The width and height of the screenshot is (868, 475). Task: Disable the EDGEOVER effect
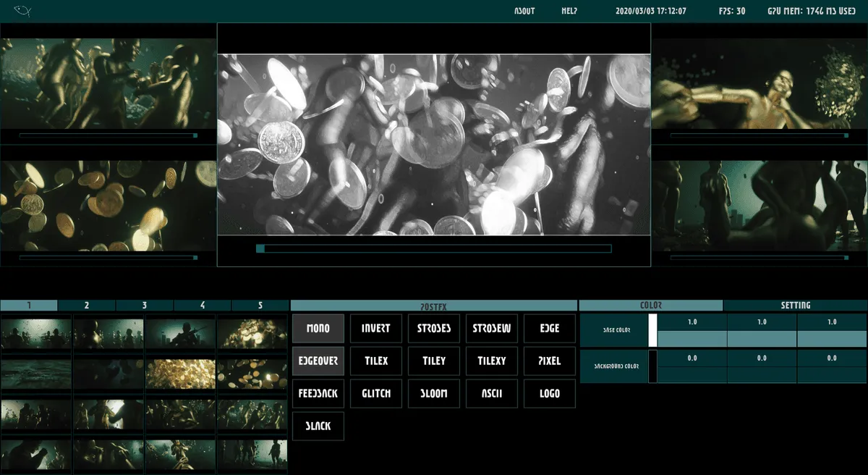coord(318,361)
